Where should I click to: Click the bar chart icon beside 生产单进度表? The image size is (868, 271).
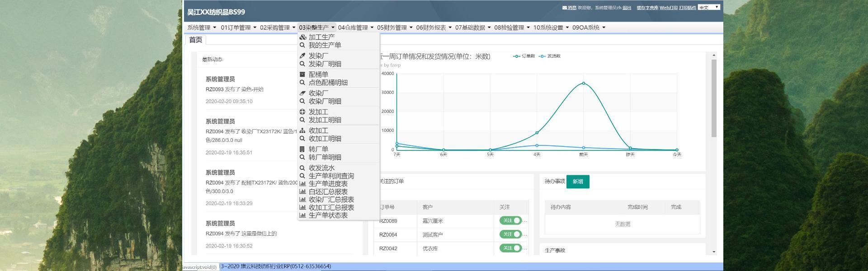tap(302, 184)
